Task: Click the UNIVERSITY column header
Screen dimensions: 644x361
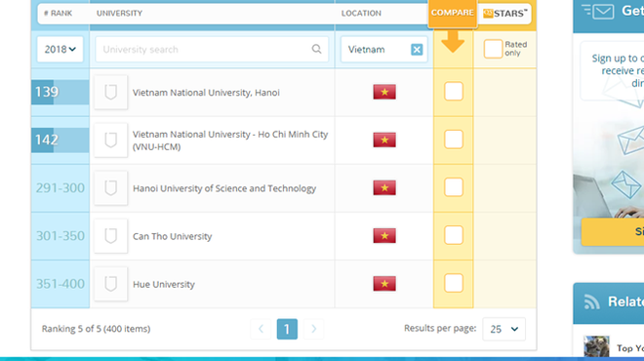Action: tap(119, 13)
